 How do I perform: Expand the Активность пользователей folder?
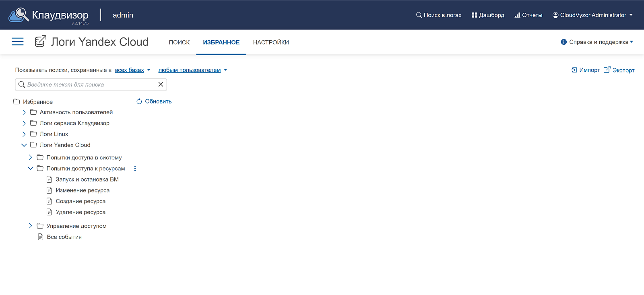coord(24,112)
